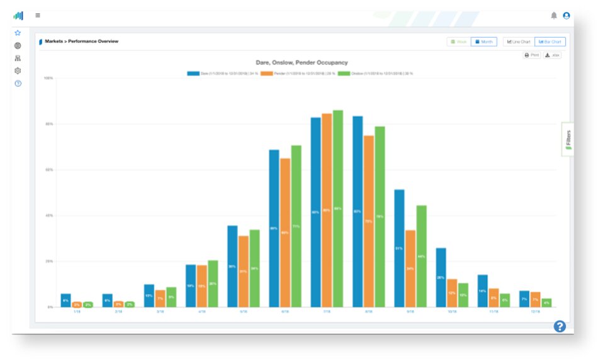Download the xlsx export
The image size is (603, 364).
pos(552,55)
